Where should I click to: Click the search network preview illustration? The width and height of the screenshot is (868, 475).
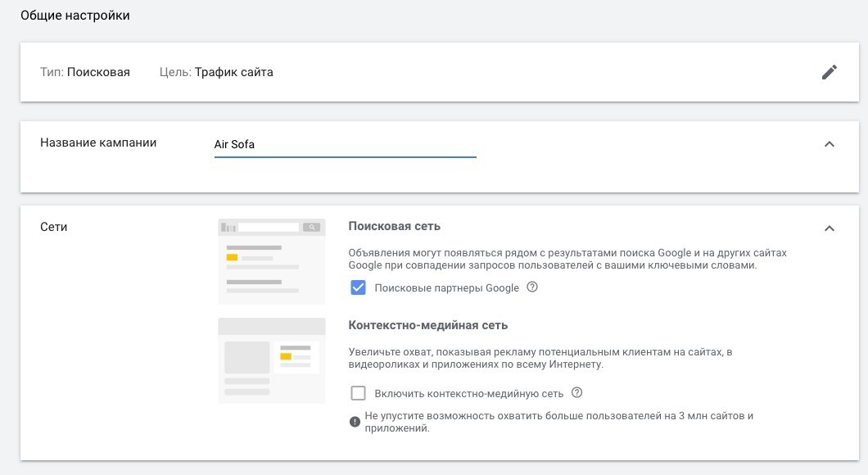pos(272,262)
